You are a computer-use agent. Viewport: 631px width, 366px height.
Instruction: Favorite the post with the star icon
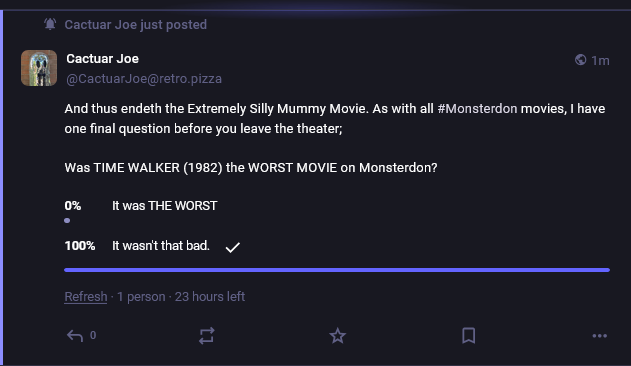pyautogui.click(x=338, y=335)
